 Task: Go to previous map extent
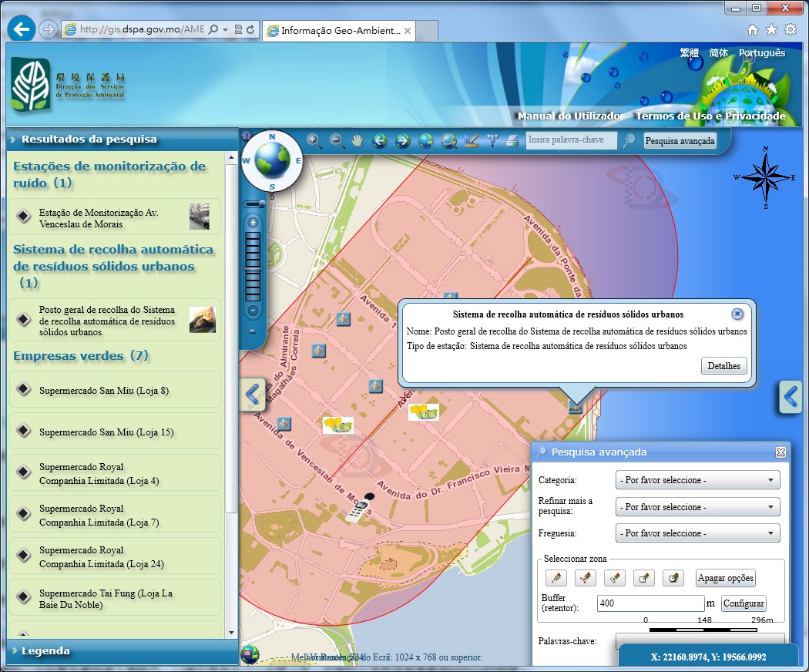pos(380,140)
